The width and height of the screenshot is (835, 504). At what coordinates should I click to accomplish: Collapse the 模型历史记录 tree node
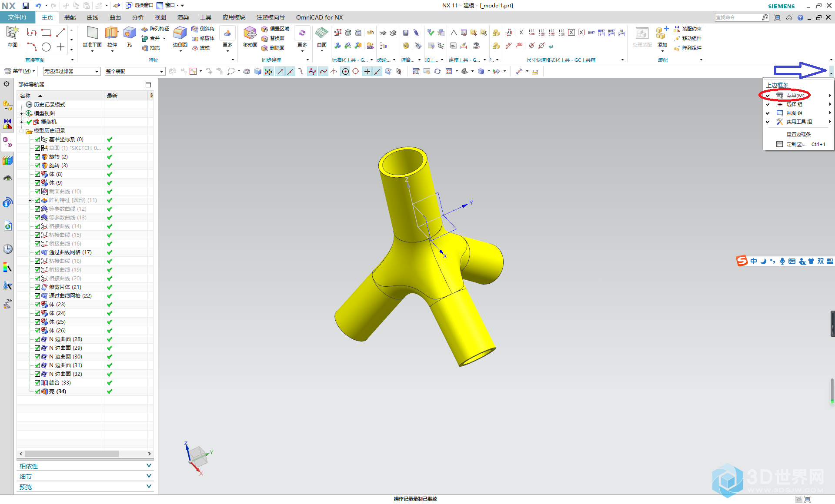[21, 131]
